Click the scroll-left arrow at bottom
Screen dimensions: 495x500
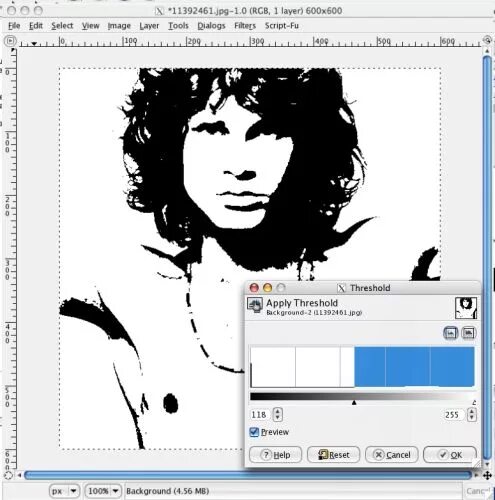pos(20,476)
